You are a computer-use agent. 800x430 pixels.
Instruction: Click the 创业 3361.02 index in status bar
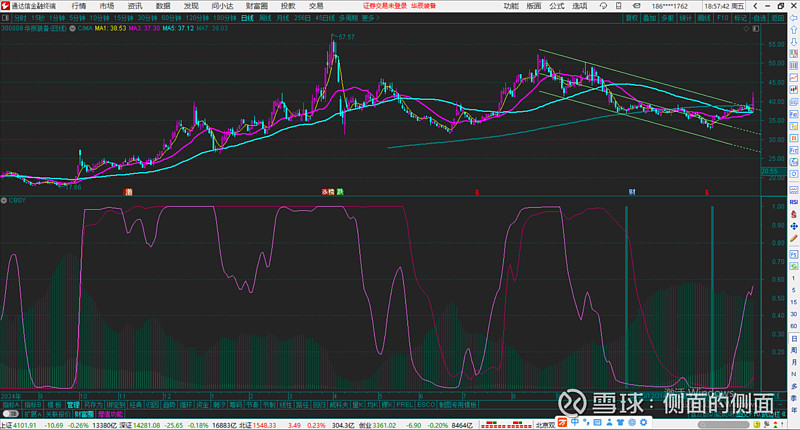pyautogui.click(x=378, y=425)
